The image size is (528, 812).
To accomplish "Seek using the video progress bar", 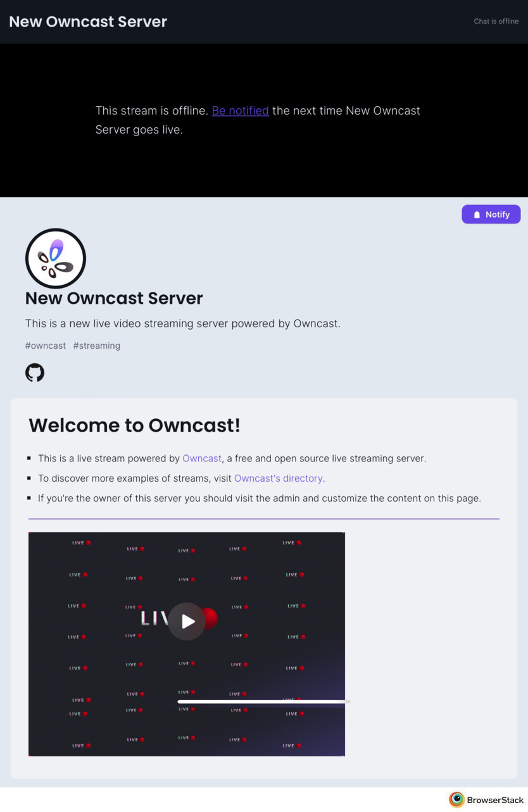I will pos(263,701).
